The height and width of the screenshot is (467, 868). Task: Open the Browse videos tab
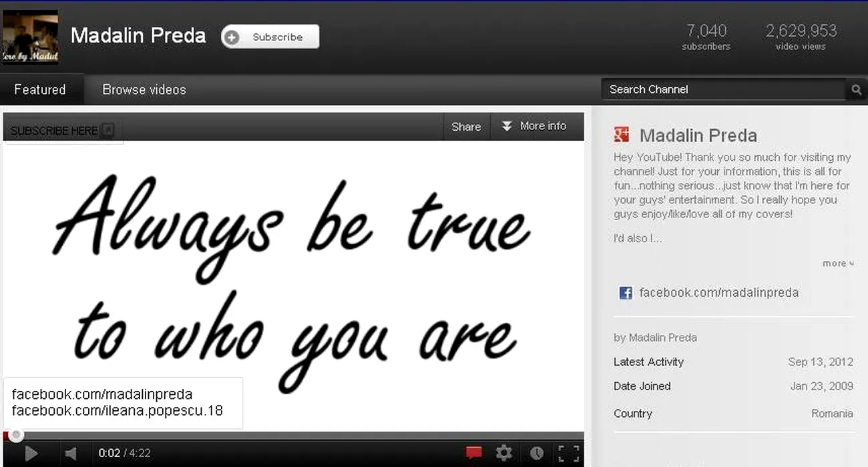pyautogui.click(x=144, y=89)
